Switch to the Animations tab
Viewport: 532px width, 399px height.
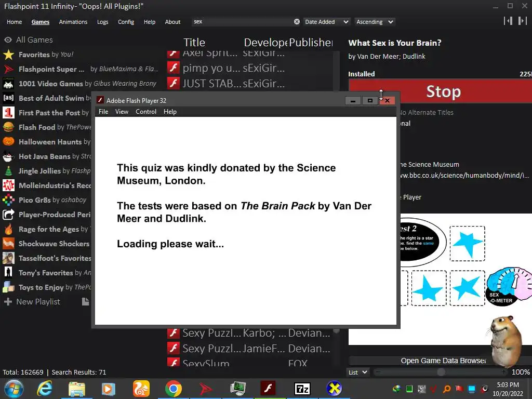click(73, 22)
